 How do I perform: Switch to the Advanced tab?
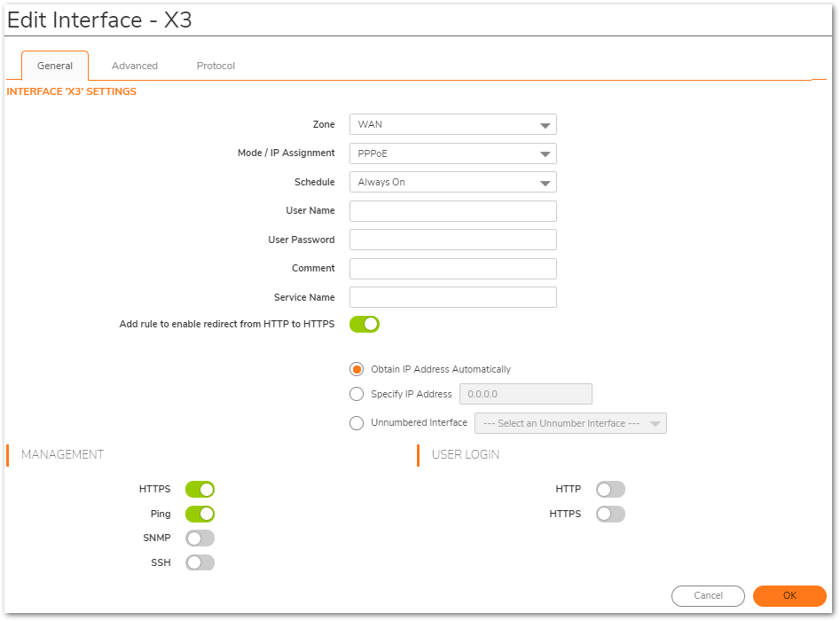tap(135, 66)
